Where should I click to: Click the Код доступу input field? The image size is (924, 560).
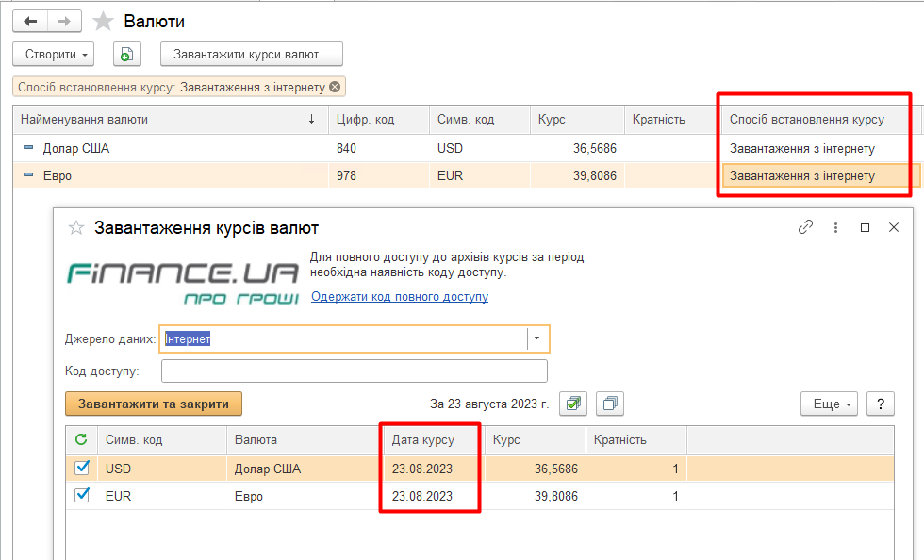point(354,371)
